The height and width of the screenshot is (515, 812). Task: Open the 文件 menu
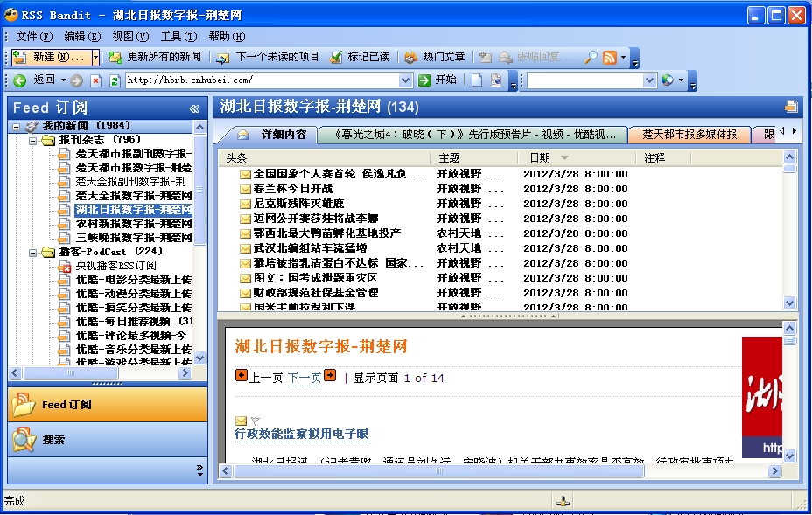click(x=34, y=36)
